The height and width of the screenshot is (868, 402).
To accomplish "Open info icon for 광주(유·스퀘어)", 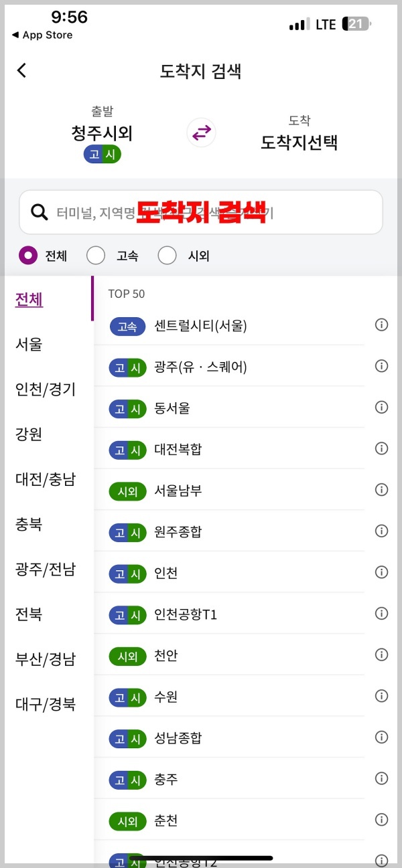I will (381, 365).
